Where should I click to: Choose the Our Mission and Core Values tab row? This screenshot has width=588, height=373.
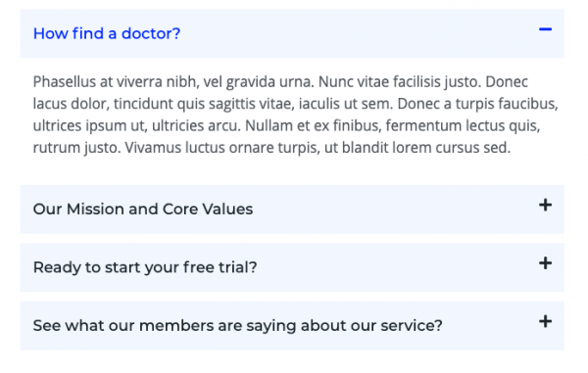292,210
